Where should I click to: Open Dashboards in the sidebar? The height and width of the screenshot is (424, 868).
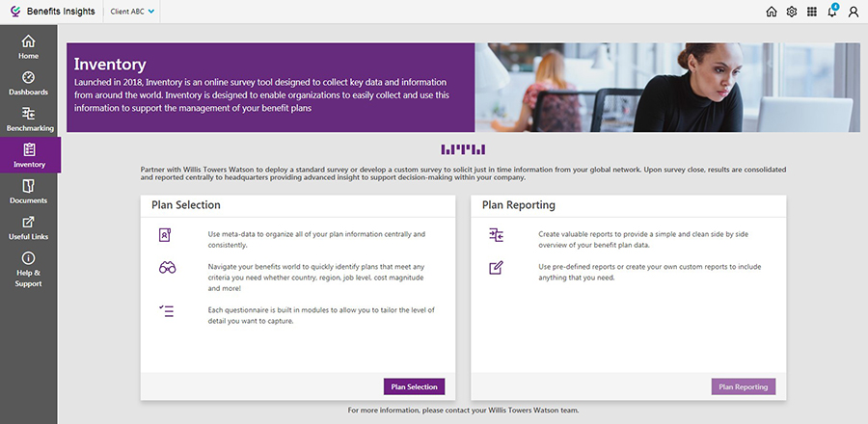pyautogui.click(x=28, y=83)
